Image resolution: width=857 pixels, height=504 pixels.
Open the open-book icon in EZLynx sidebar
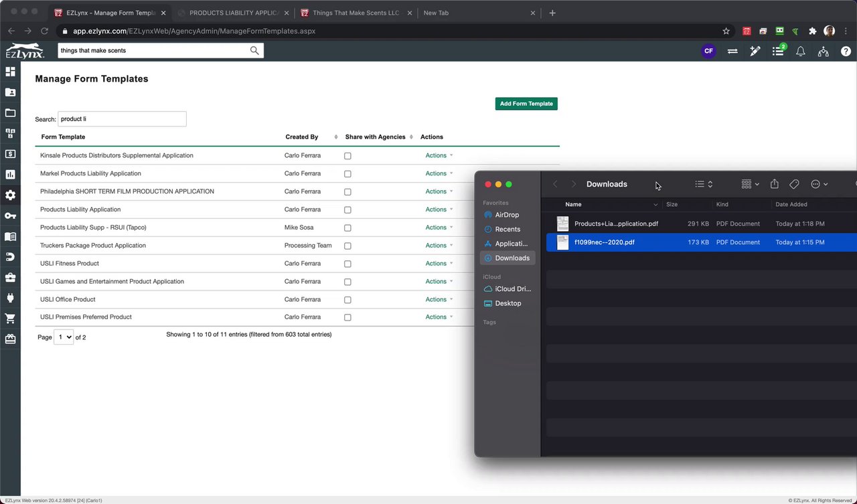(x=10, y=236)
